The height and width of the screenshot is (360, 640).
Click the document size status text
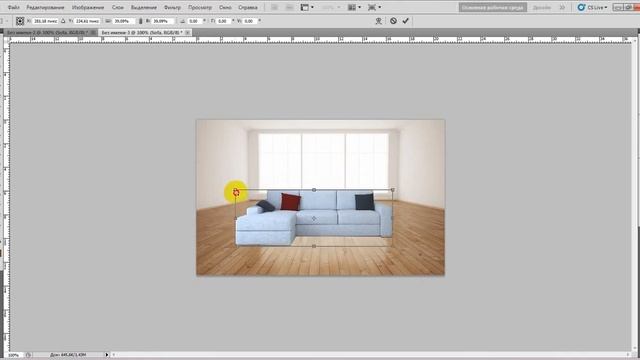point(68,355)
